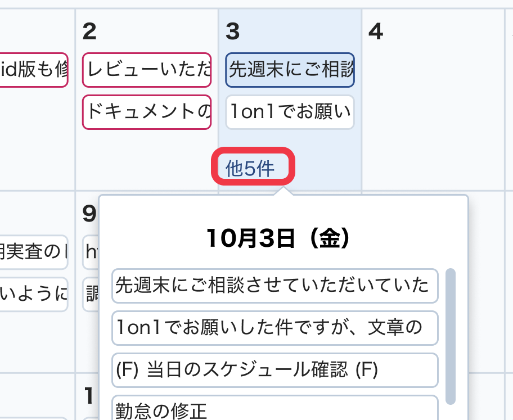Click the "他5件" more-events link
513x420 pixels.
point(250,168)
